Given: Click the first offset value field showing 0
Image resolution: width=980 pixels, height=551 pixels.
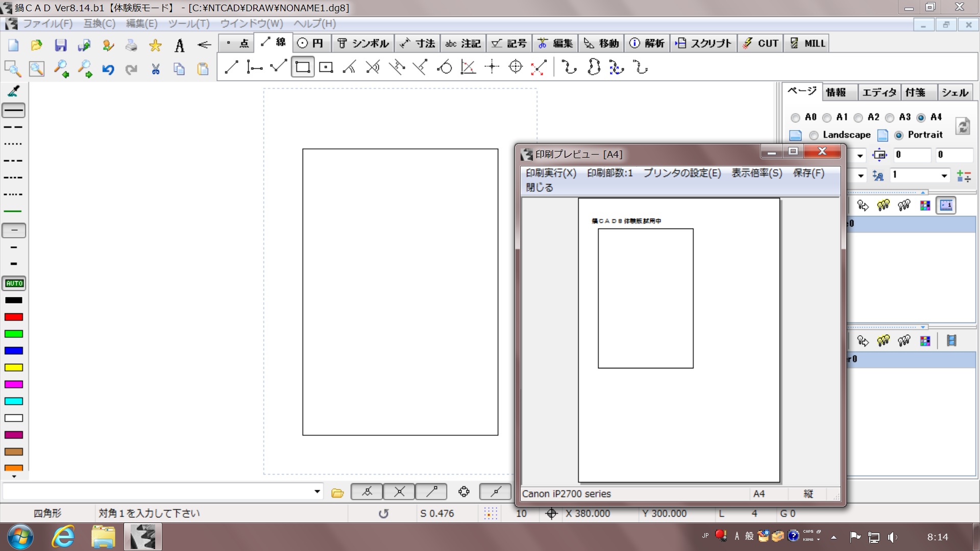Looking at the screenshot, I should point(912,155).
